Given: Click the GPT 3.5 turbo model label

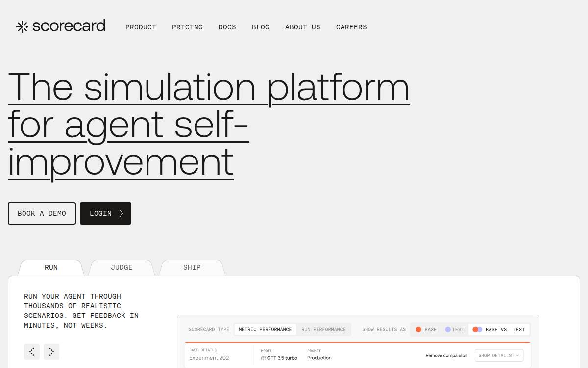Looking at the screenshot, I should click(x=279, y=358).
